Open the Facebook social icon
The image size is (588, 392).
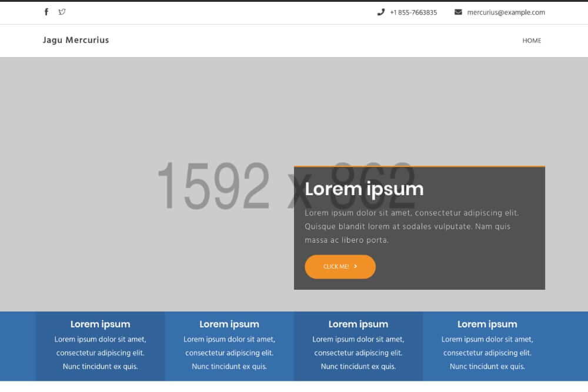[x=46, y=12]
